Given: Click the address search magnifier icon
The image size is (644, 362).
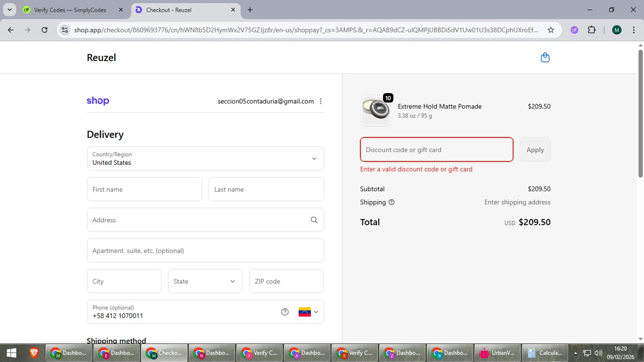Looking at the screenshot, I should (x=314, y=220).
